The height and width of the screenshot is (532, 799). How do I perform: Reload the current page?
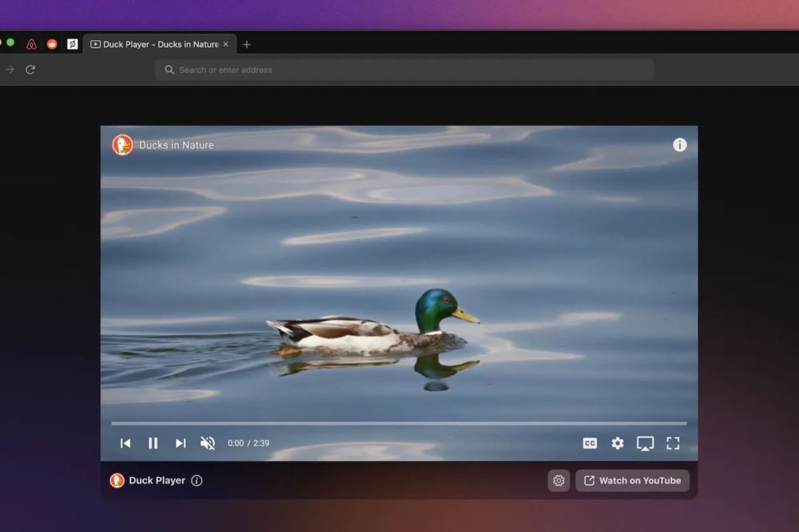31,69
